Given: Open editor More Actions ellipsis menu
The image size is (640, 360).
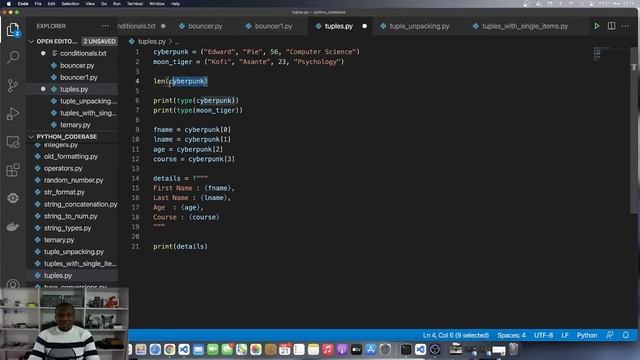Looking at the screenshot, I should click(x=625, y=26).
